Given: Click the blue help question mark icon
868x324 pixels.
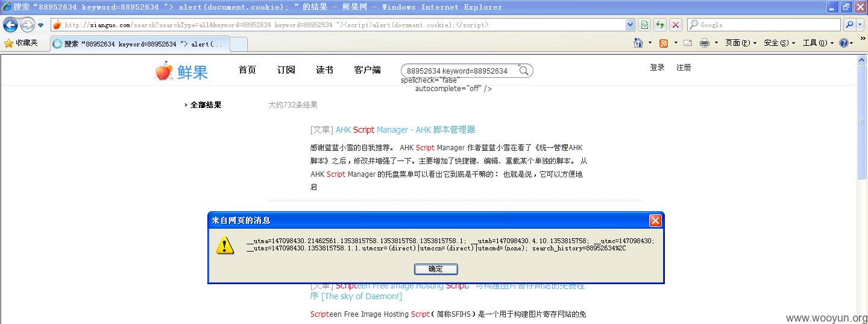Looking at the screenshot, I should 844,43.
